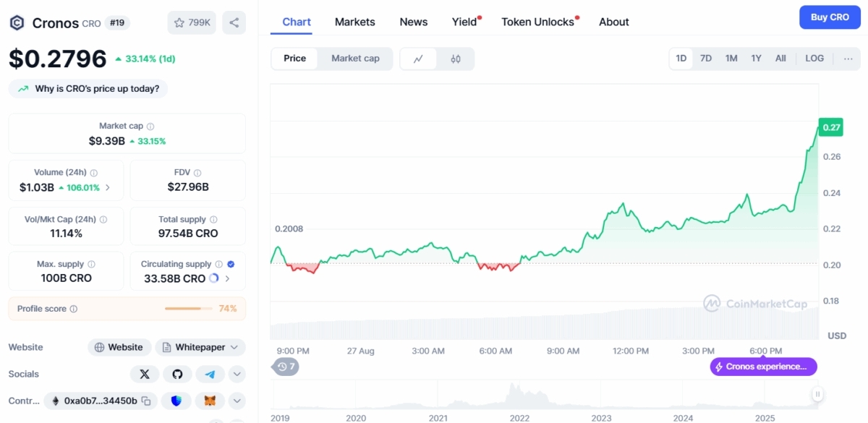Viewport: 868px width, 423px height.
Task: Click the share icon next to watchlist
Action: click(234, 22)
